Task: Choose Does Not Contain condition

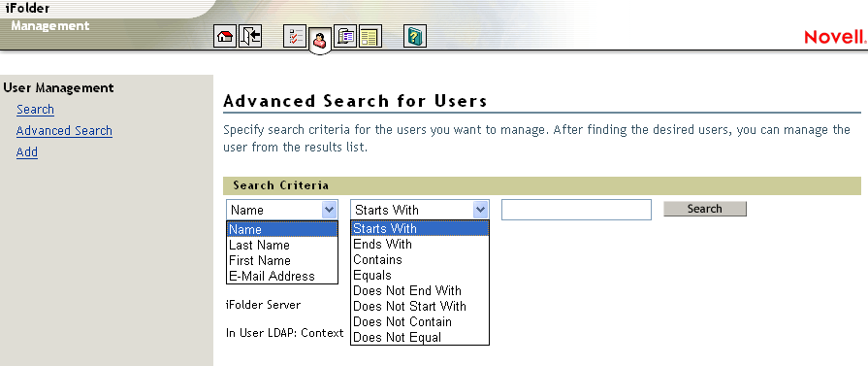Action: [420, 321]
